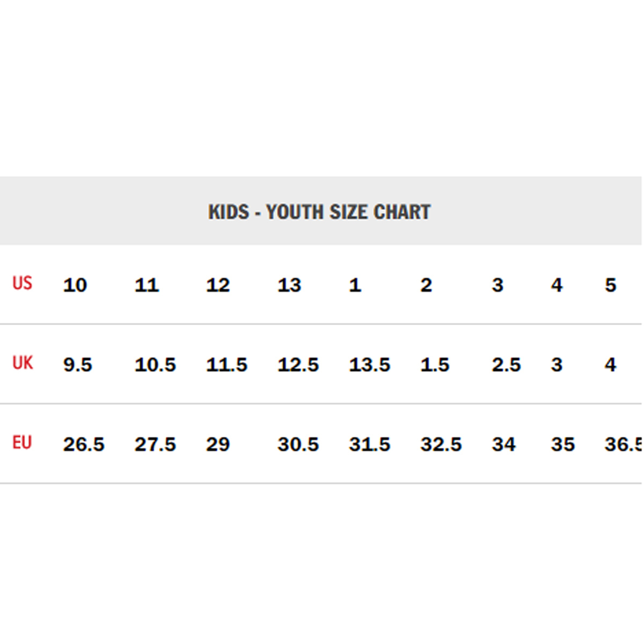Click EU size 32.5 value
This screenshot has width=644, height=644.
point(441,444)
